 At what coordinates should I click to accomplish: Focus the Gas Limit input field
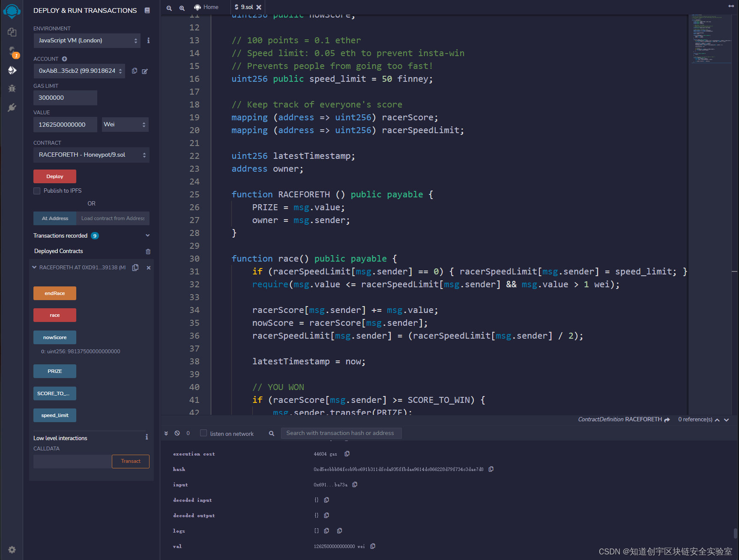click(65, 98)
